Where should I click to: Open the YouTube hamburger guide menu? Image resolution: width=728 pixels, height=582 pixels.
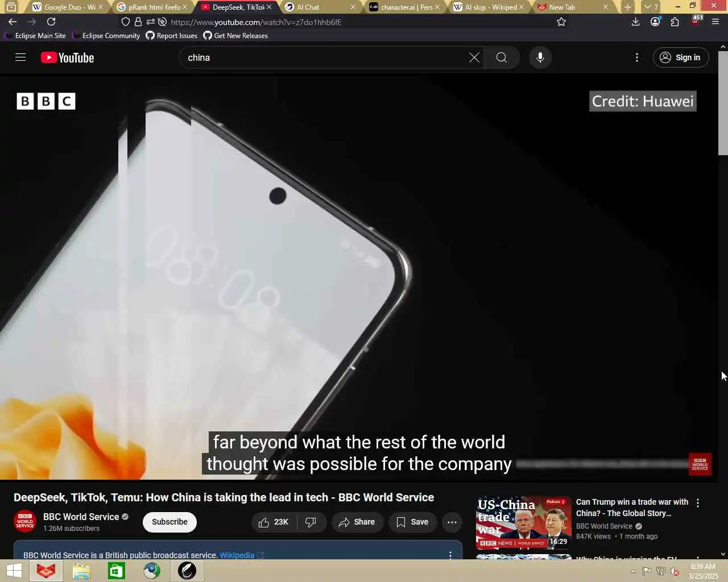pyautogui.click(x=20, y=57)
